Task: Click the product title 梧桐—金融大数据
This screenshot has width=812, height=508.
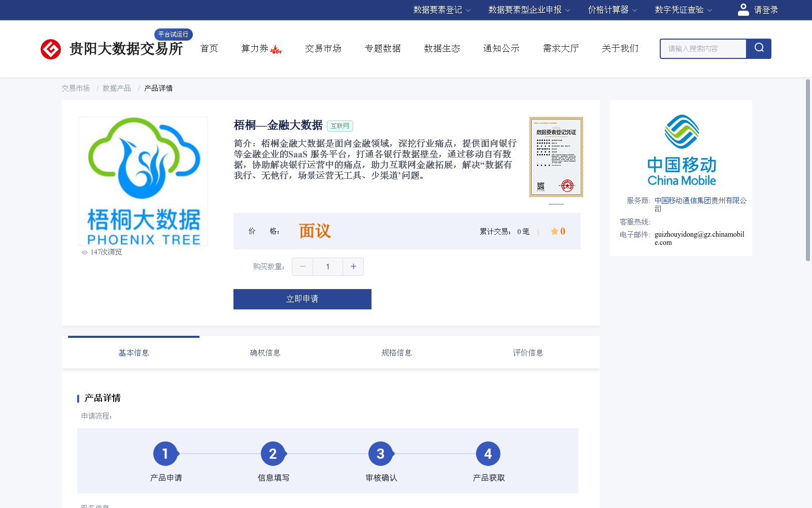Action: [x=278, y=125]
